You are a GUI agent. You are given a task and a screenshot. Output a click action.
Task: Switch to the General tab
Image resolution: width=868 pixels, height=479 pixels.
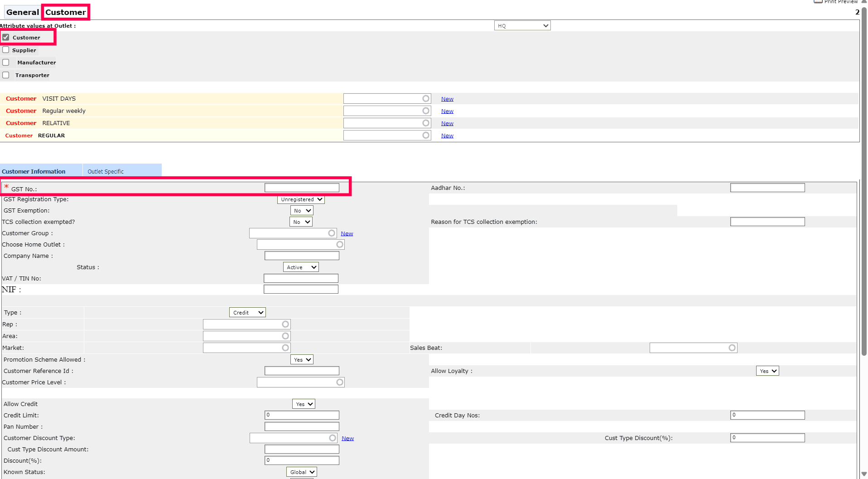[x=23, y=12]
